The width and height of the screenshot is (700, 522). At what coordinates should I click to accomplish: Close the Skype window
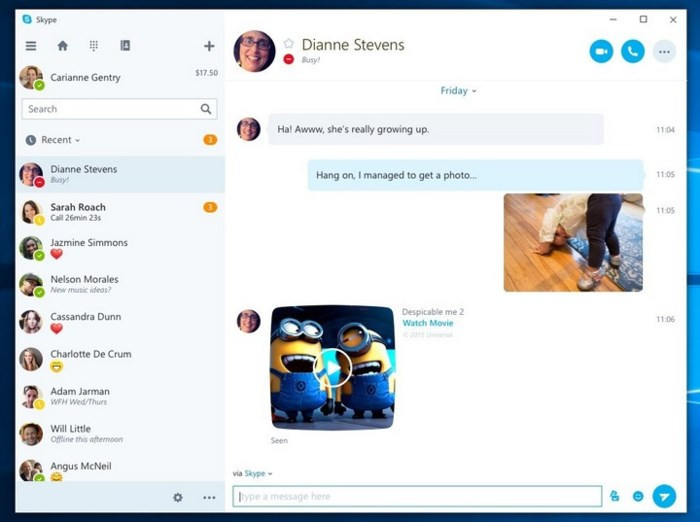pyautogui.click(x=673, y=20)
